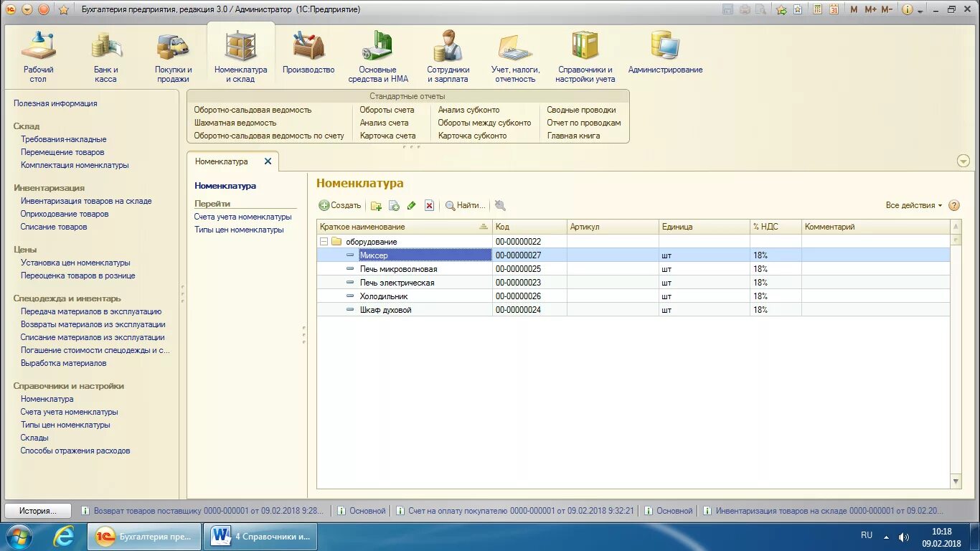Open Шахматная ведомость report
The image size is (980, 551).
click(235, 123)
